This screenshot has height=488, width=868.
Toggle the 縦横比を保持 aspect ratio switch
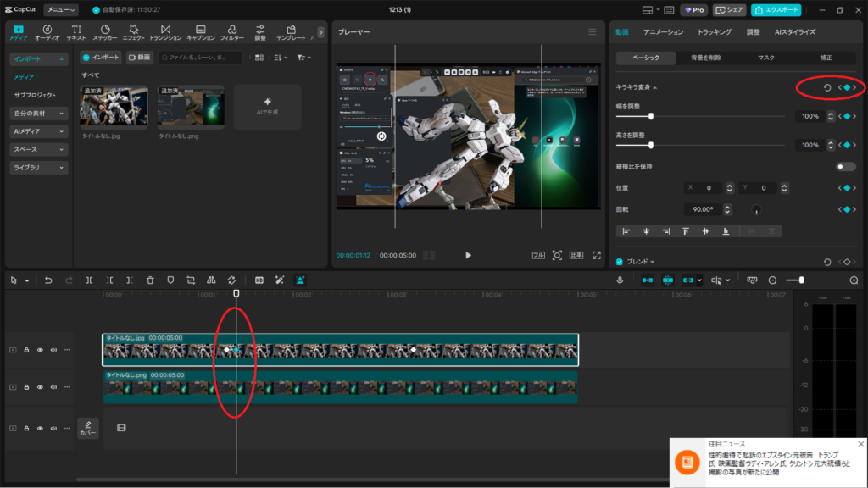pos(845,166)
